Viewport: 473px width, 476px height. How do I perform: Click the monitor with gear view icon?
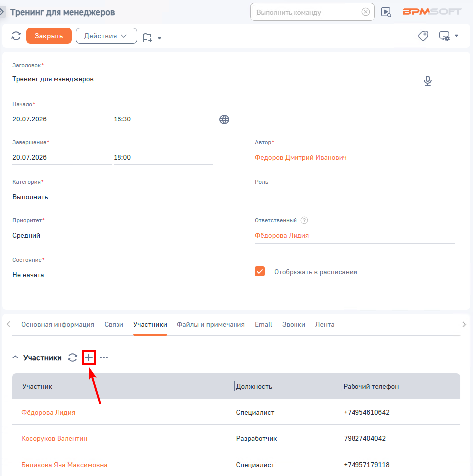pyautogui.click(x=444, y=36)
